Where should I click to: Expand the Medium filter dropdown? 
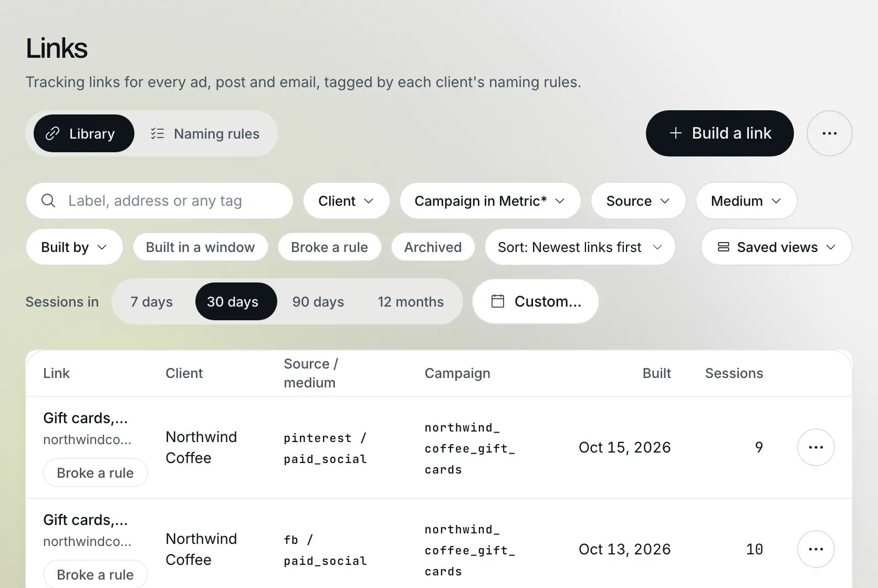click(x=746, y=201)
